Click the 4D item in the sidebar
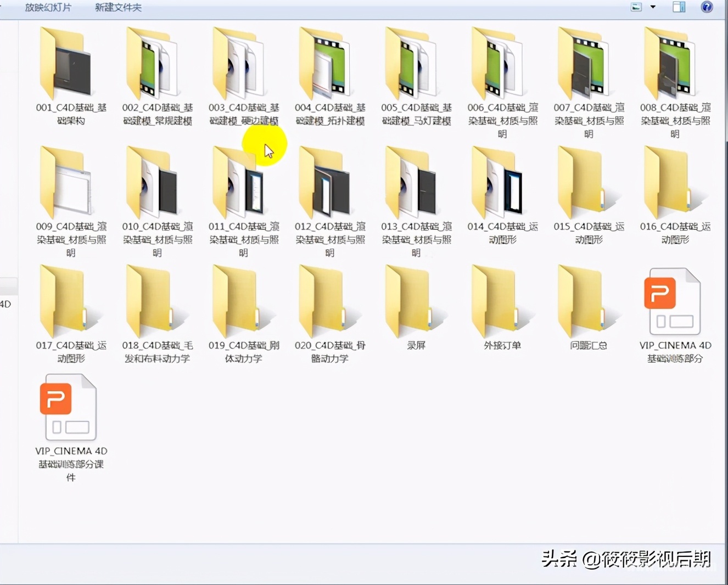This screenshot has width=728, height=585. click(7, 304)
